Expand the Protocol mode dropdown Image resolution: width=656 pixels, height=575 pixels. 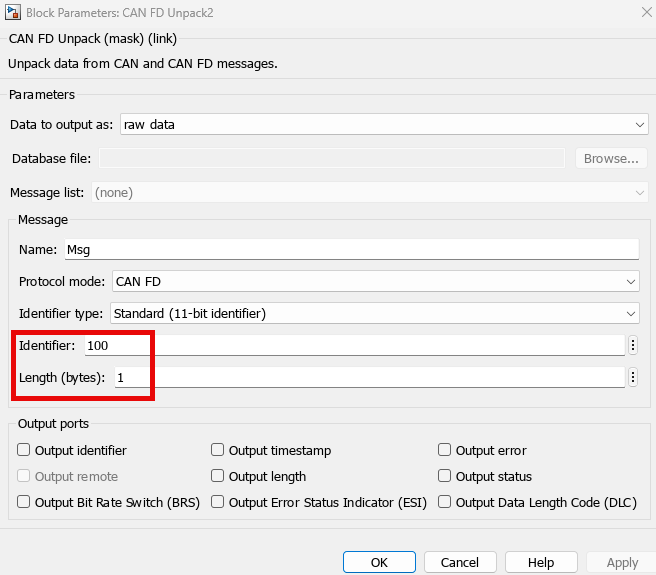point(374,282)
